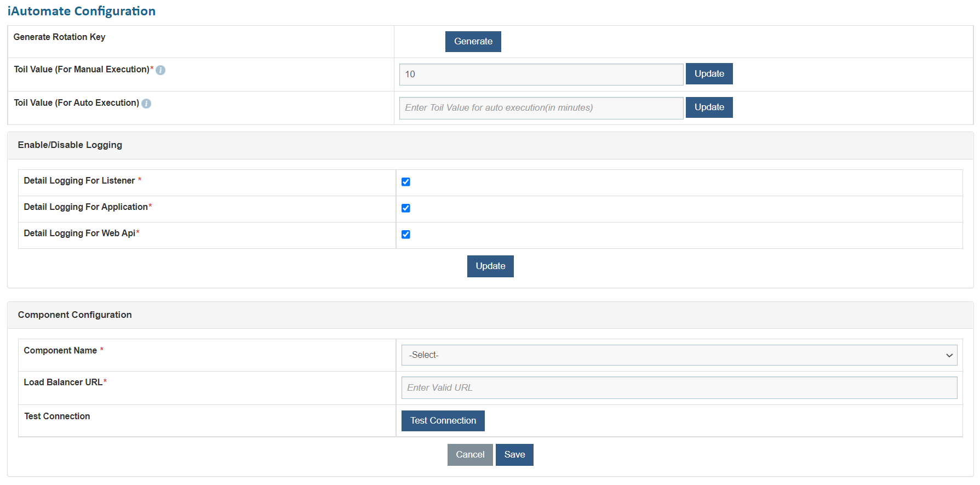The width and height of the screenshot is (980, 485).
Task: Click the Component Name label
Action: point(60,351)
